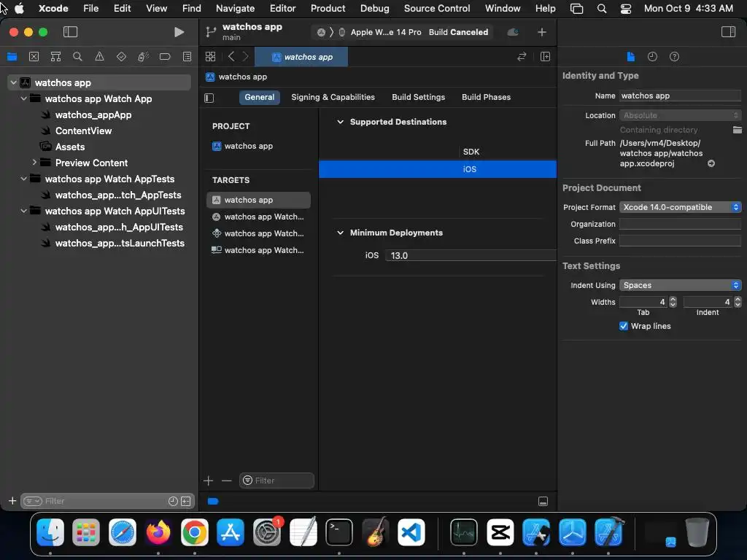Open the Issue navigator warning icon
This screenshot has height=560, width=747.
point(99,57)
